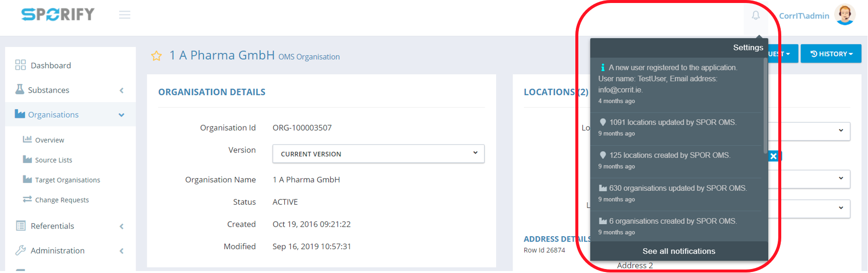The height and width of the screenshot is (273, 868).
Task: Collapse the Organisations menu section
Action: [x=121, y=115]
